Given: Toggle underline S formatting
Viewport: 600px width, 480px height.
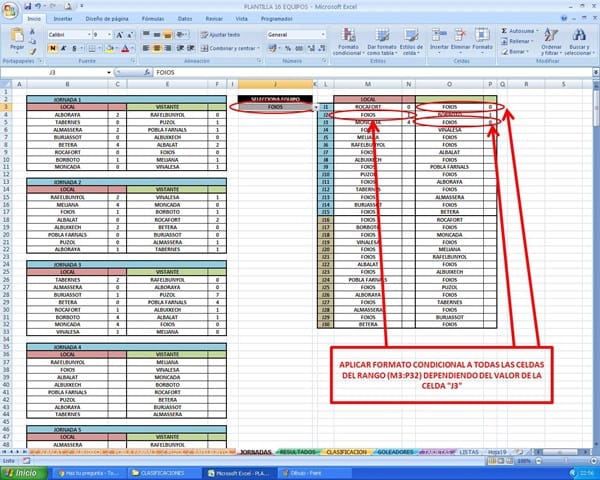Looking at the screenshot, I should point(74,48).
